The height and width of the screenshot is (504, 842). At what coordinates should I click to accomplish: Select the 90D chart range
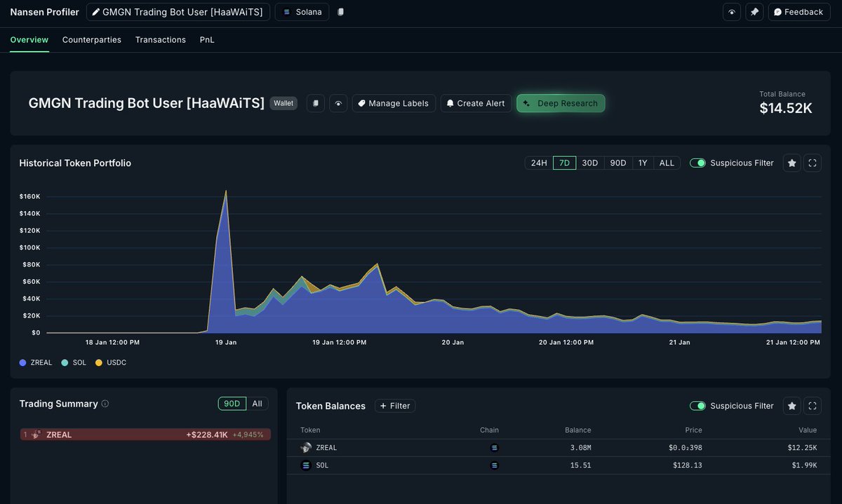coord(618,163)
